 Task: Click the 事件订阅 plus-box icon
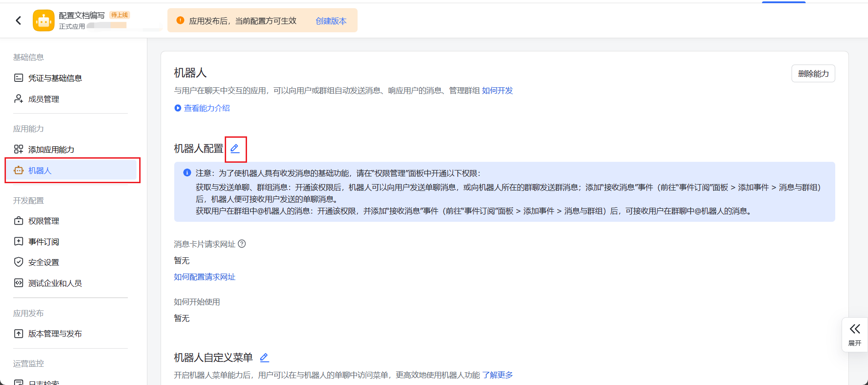point(19,241)
